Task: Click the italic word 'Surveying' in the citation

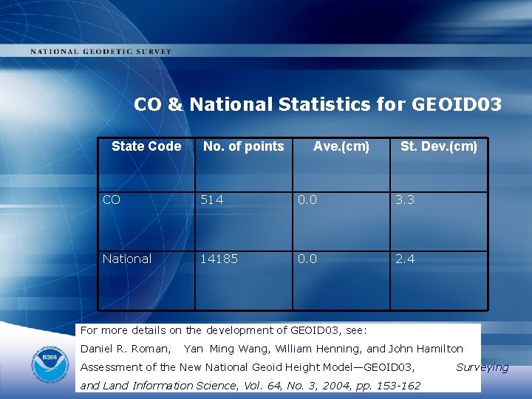Action: (x=482, y=368)
